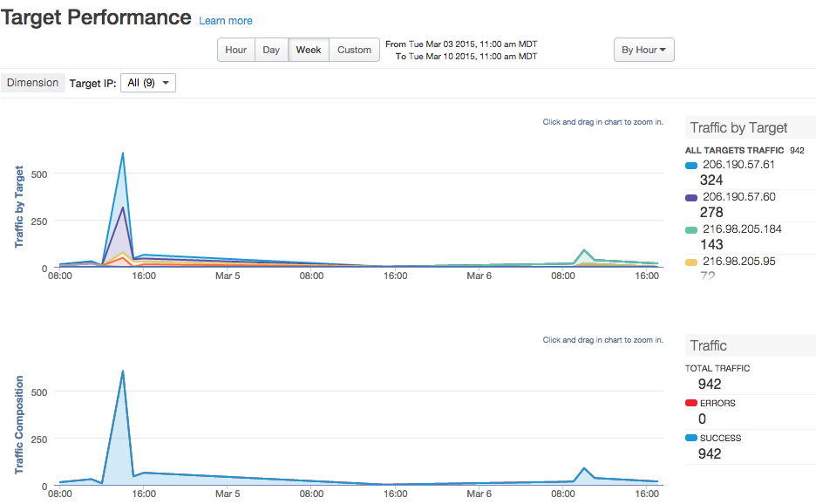Click the green 216.98.205.184 legend swatch
The image size is (816, 504).
pos(691,229)
